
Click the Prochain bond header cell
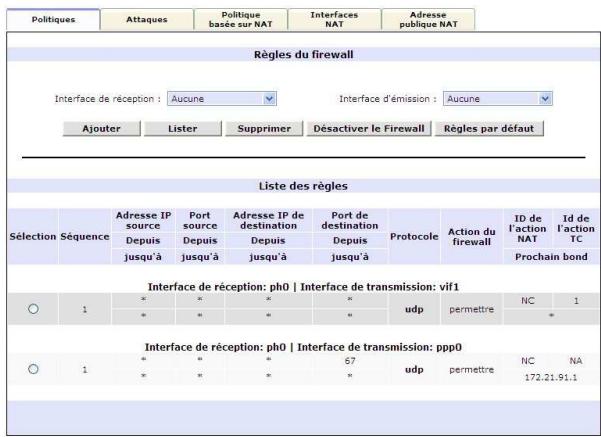click(x=551, y=257)
